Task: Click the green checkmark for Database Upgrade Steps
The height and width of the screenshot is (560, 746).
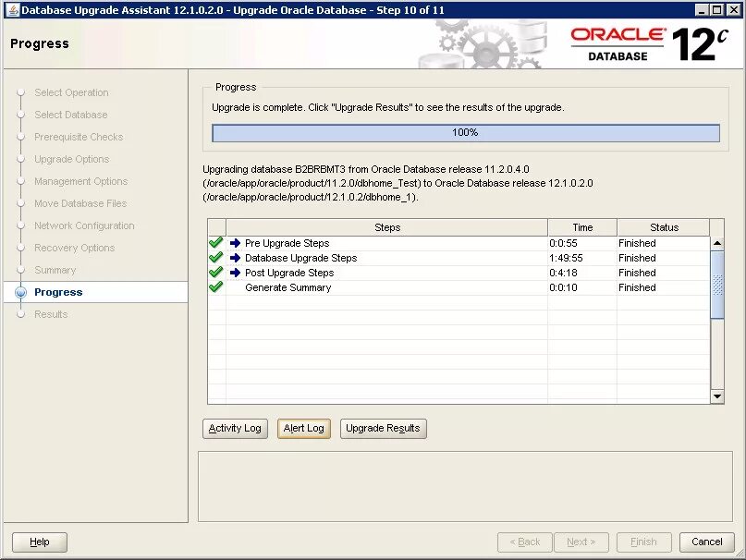Action: (x=216, y=258)
